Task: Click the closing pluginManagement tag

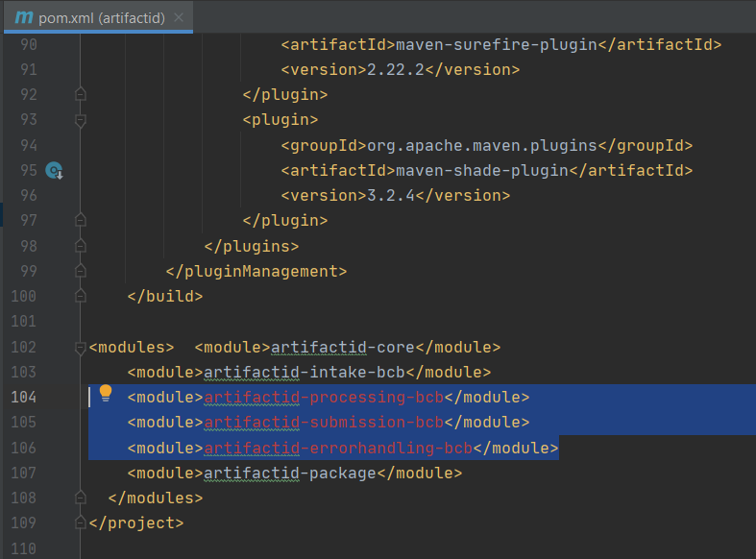Action: point(256,271)
